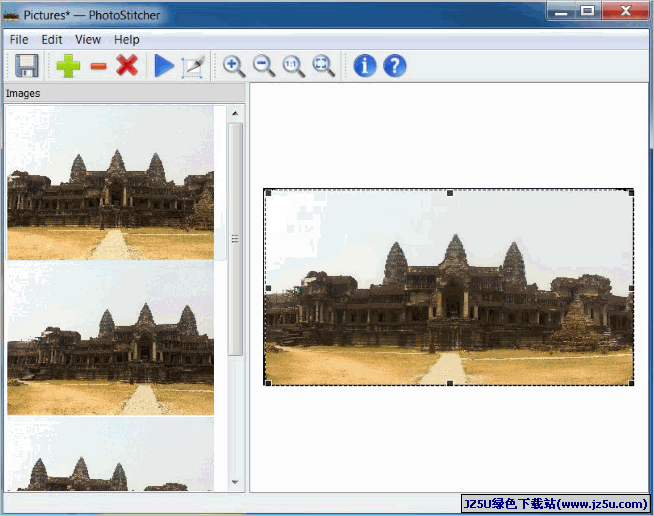The width and height of the screenshot is (654, 516).
Task: Click the PhotoStitcher title bar app icon
Action: click(11, 16)
